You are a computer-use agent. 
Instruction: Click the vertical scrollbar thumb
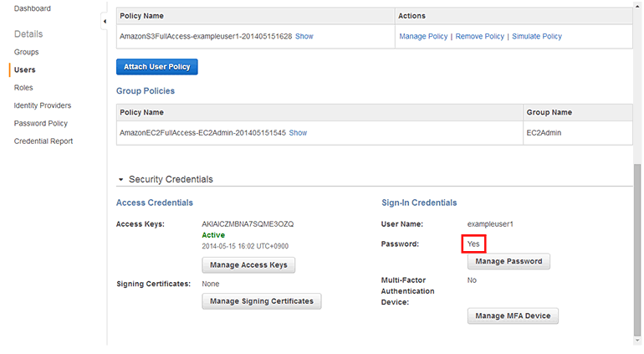[x=638, y=251]
